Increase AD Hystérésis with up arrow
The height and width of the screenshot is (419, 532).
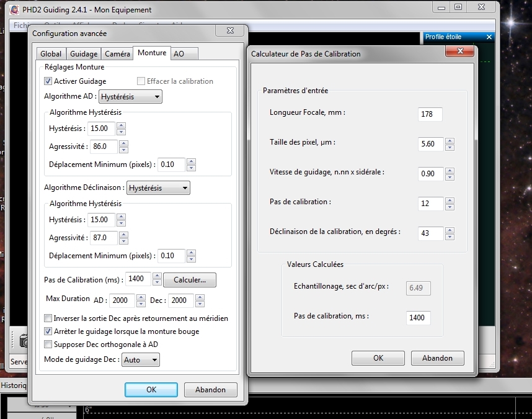pyautogui.click(x=121, y=125)
